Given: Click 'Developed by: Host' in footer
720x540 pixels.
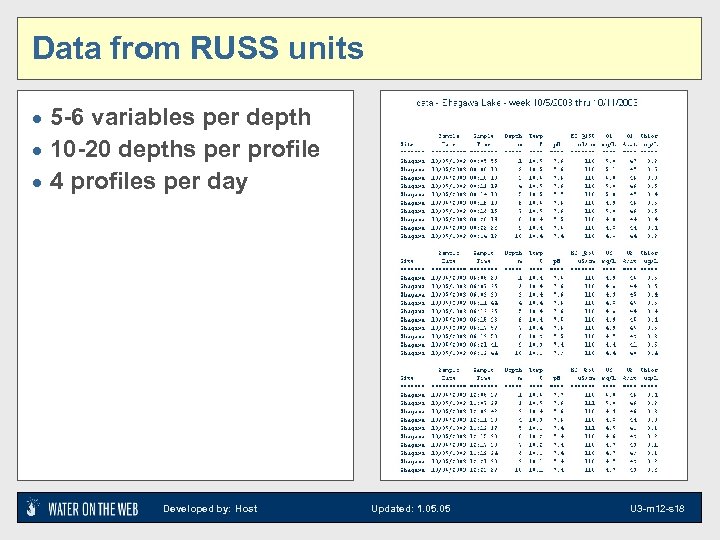Looking at the screenshot, I should tap(210, 508).
